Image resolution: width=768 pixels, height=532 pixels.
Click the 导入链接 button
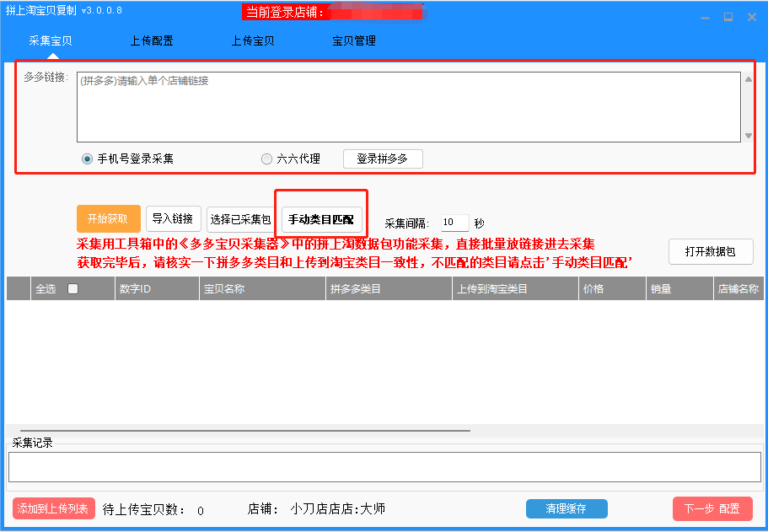tap(174, 218)
